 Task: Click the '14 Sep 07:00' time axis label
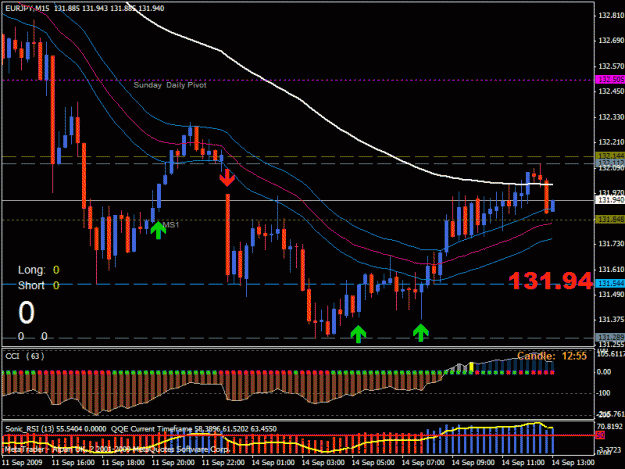(x=423, y=463)
